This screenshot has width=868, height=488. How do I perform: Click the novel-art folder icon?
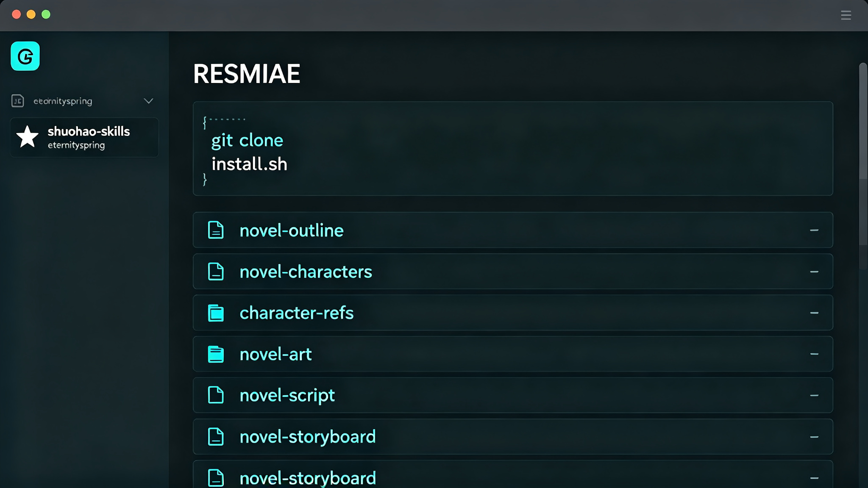(216, 354)
